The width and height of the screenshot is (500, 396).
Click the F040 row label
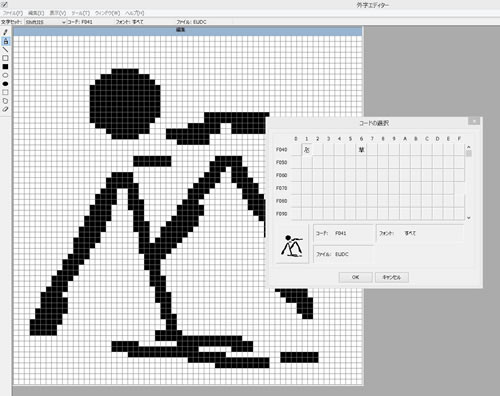[x=281, y=150]
